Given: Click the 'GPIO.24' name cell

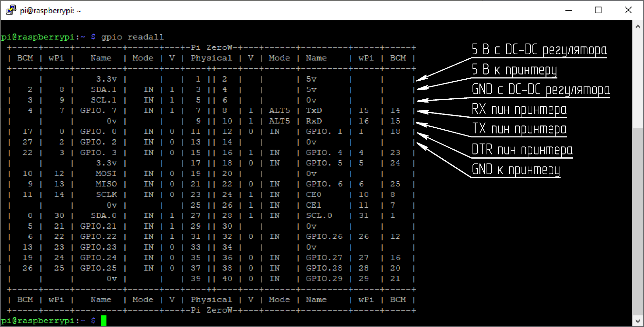Looking at the screenshot, I should click(98, 258).
